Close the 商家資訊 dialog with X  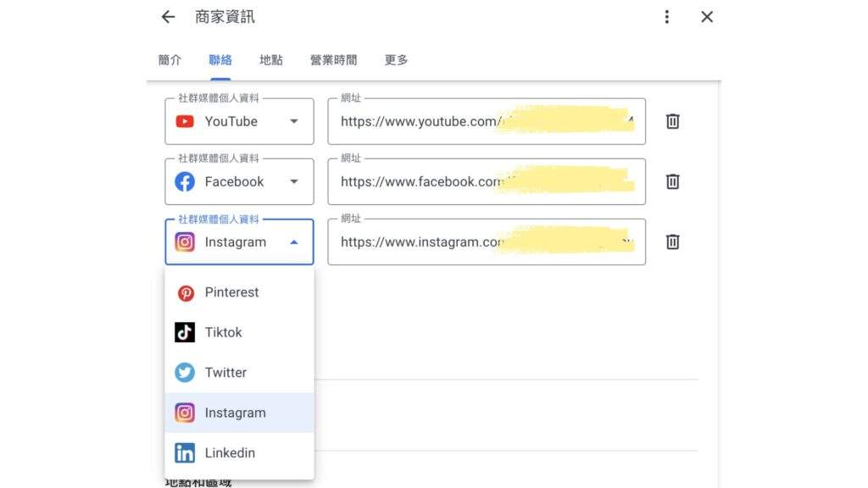pyautogui.click(x=707, y=17)
